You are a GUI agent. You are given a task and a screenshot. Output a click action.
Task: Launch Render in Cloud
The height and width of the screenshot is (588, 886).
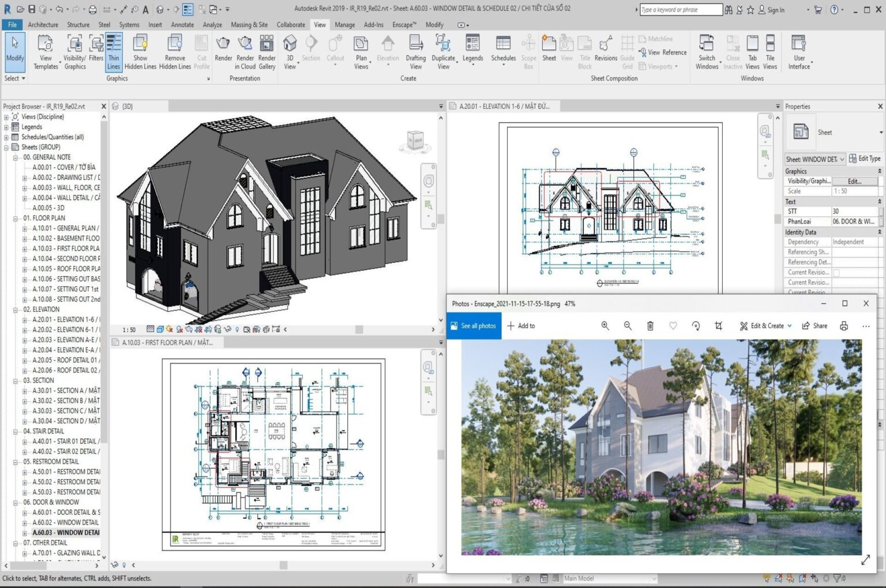[245, 51]
